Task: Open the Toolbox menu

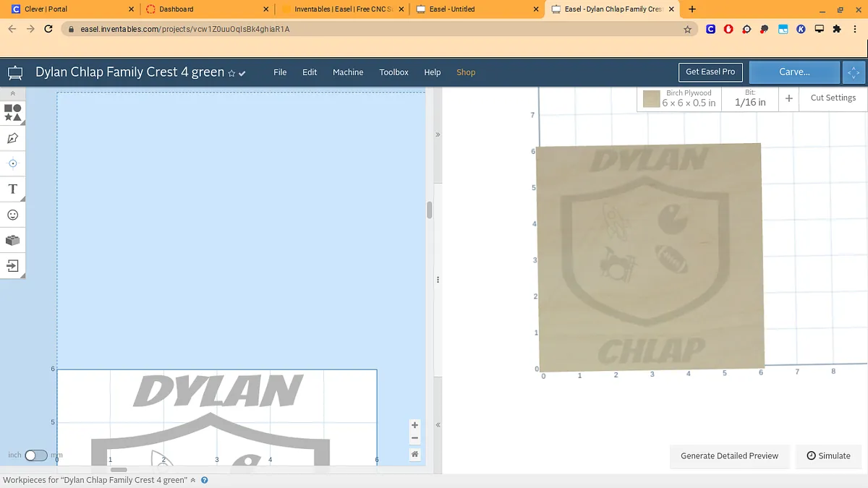Action: 393,72
